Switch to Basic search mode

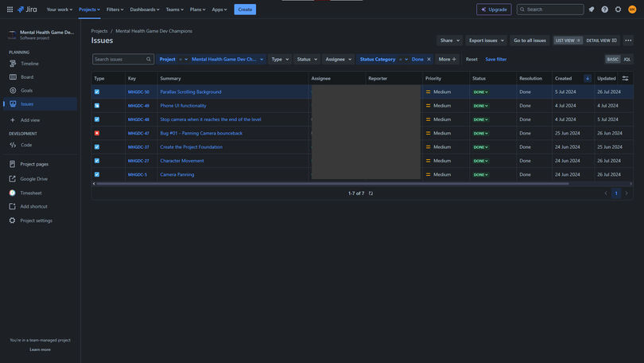click(x=612, y=59)
